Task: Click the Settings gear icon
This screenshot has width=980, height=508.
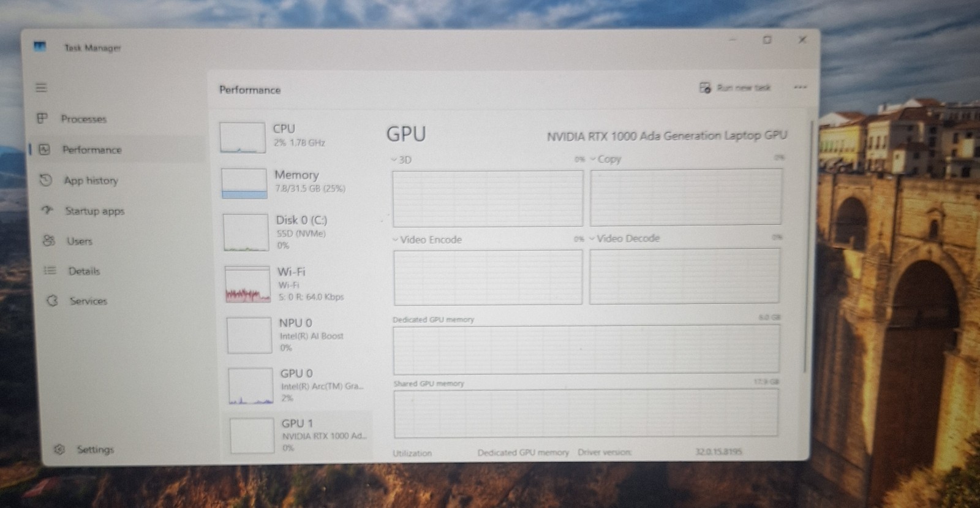Action: (59, 449)
